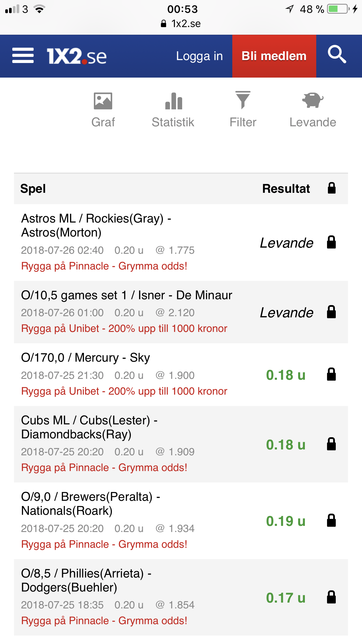Tap the Levande piggy bank icon
Image resolution: width=362 pixels, height=644 pixels.
pyautogui.click(x=313, y=100)
